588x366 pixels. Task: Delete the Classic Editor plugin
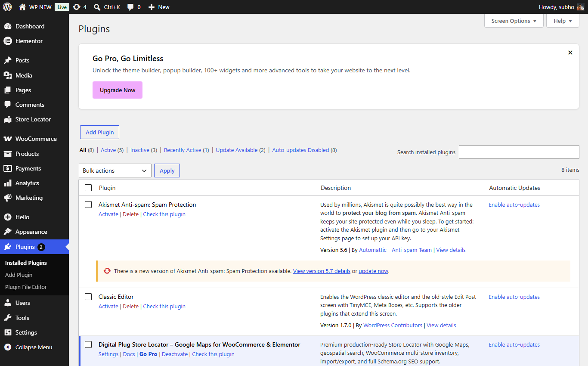click(x=130, y=306)
